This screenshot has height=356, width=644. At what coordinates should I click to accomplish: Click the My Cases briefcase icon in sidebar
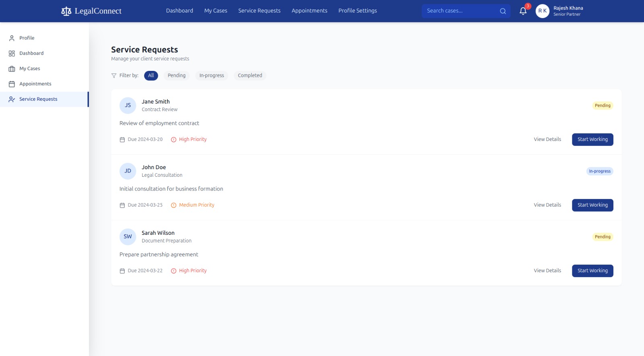[12, 68]
